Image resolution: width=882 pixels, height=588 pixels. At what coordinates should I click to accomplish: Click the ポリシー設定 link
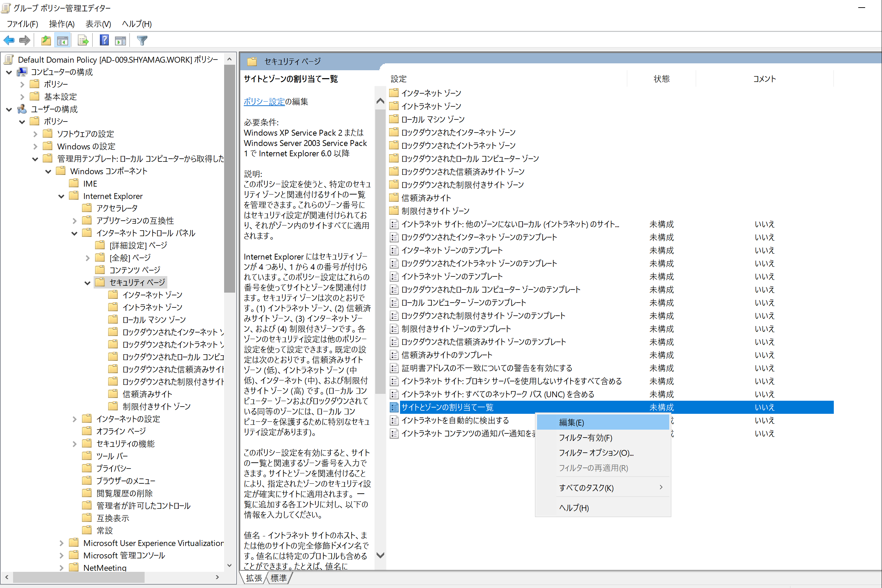coord(264,102)
